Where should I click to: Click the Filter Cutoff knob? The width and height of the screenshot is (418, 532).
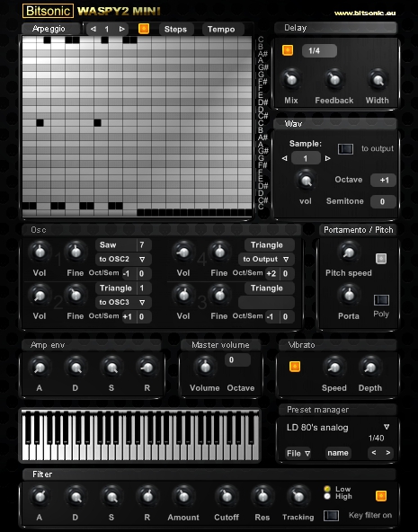[x=227, y=496]
